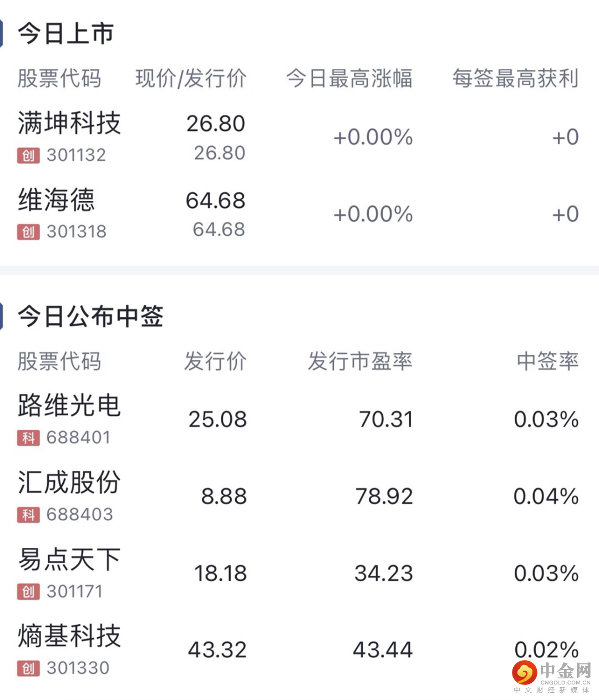Open 汇成股份 stock details

coord(69,483)
